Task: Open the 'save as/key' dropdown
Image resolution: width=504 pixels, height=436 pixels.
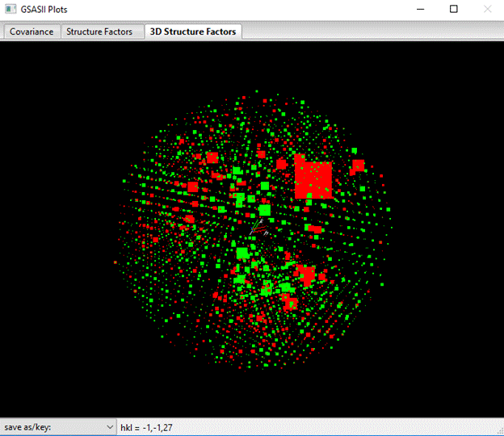Action: point(58,426)
